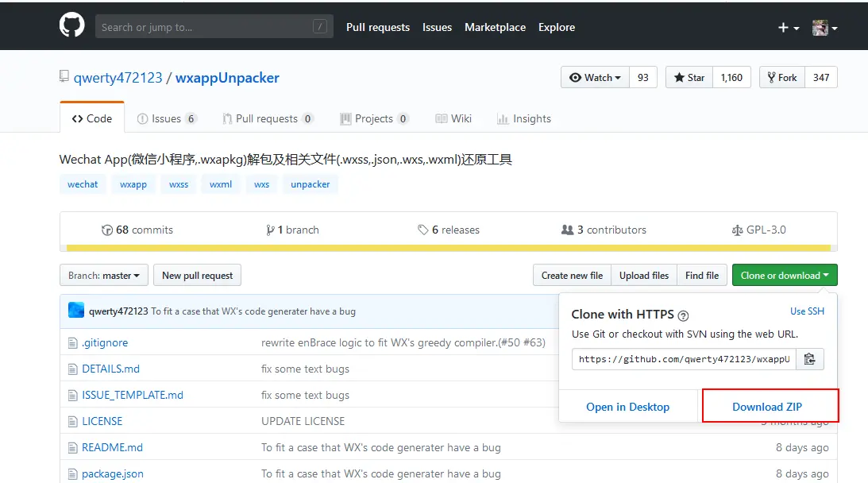Open the 93 watchers count

click(x=642, y=78)
